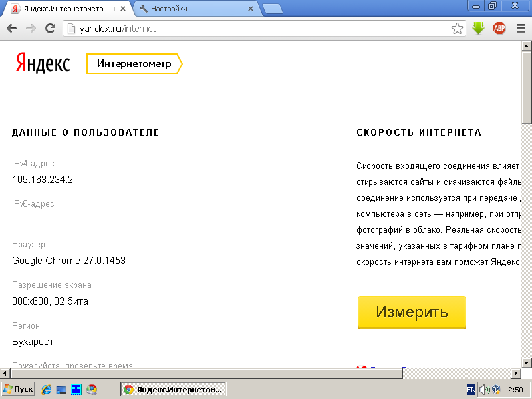Click the vertical scrollbar up arrow
The width and height of the screenshot is (532, 399).
[x=526, y=45]
